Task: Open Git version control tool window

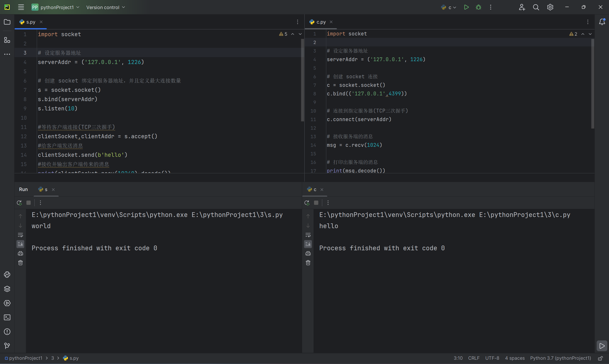Action: coord(7,346)
